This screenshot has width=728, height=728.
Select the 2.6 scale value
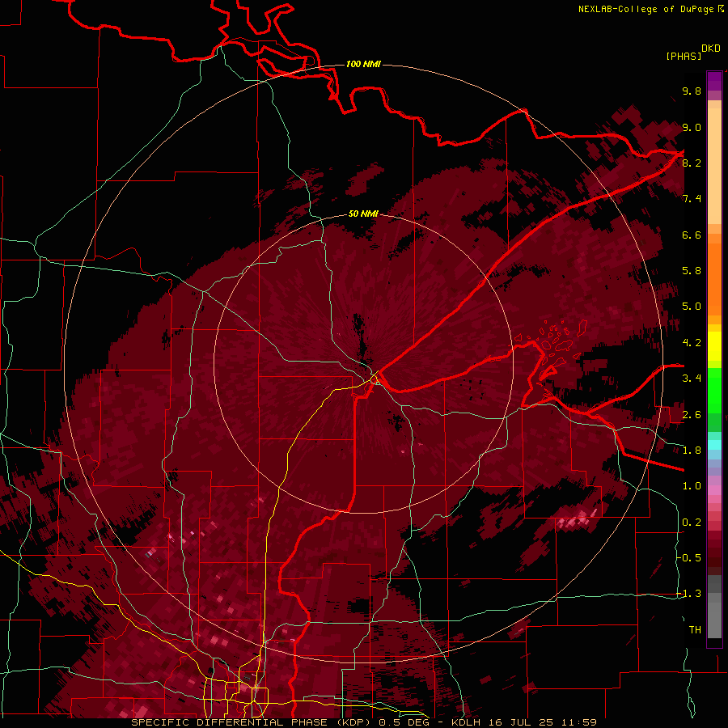click(692, 415)
